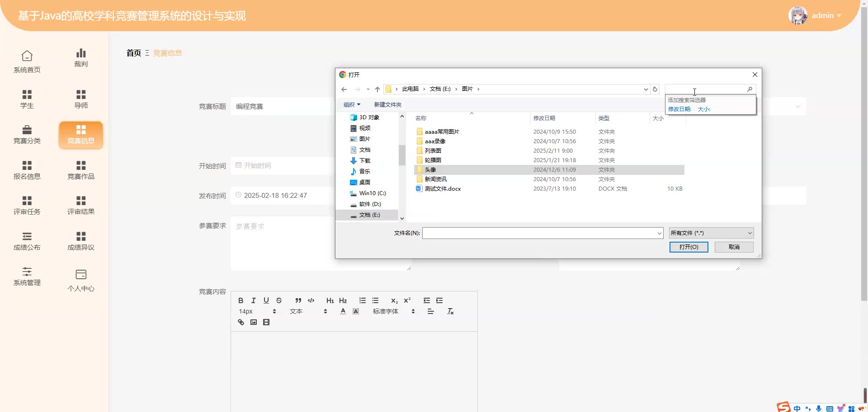Open the 组织 dropdown in the dialog

coord(352,105)
